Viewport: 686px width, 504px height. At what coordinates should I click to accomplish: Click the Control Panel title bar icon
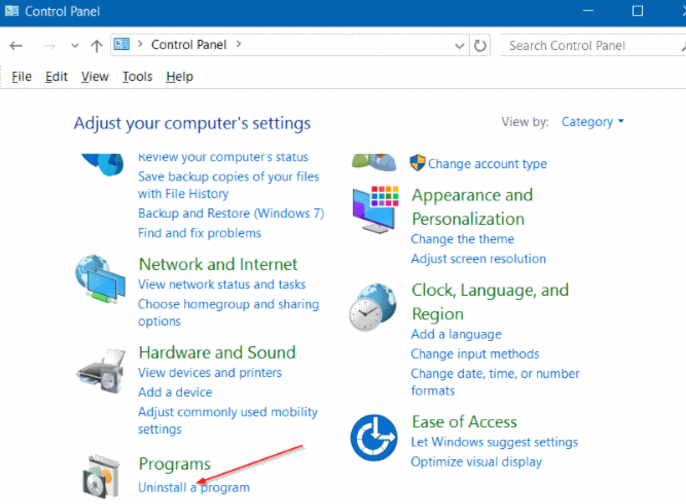tap(11, 10)
